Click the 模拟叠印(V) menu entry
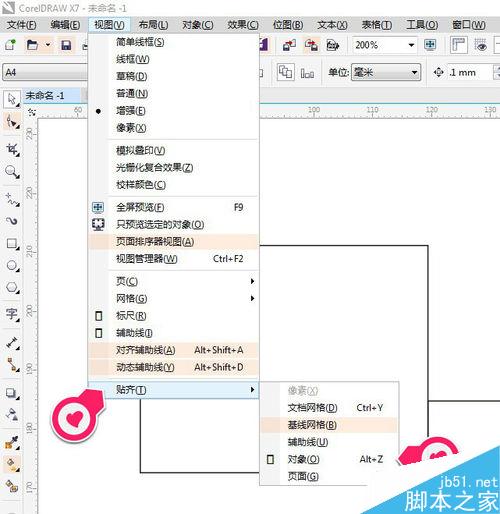Image resolution: width=500 pixels, height=514 pixels. 173,151
